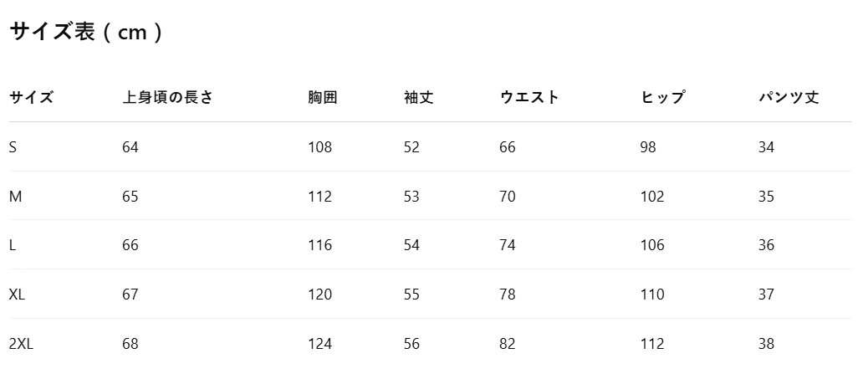This screenshot has width=868, height=379.
Task: Select the hip value 102 for M
Action: pyautogui.click(x=652, y=197)
